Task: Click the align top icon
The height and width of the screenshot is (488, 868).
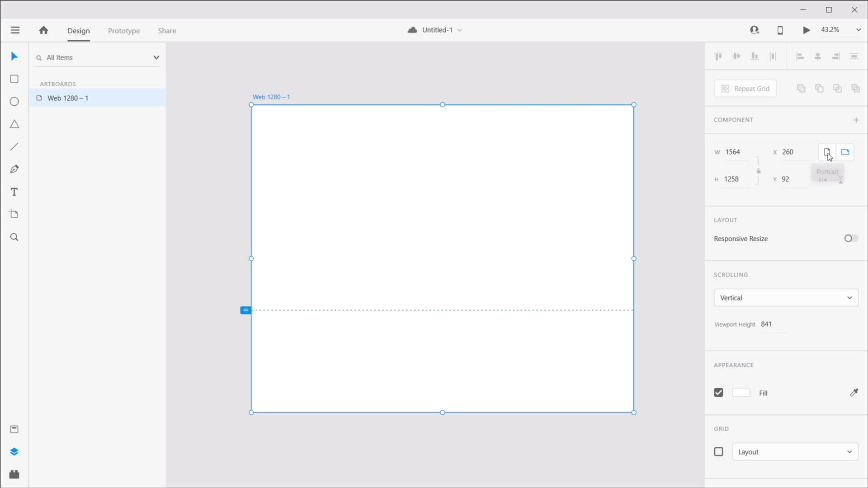Action: point(718,56)
